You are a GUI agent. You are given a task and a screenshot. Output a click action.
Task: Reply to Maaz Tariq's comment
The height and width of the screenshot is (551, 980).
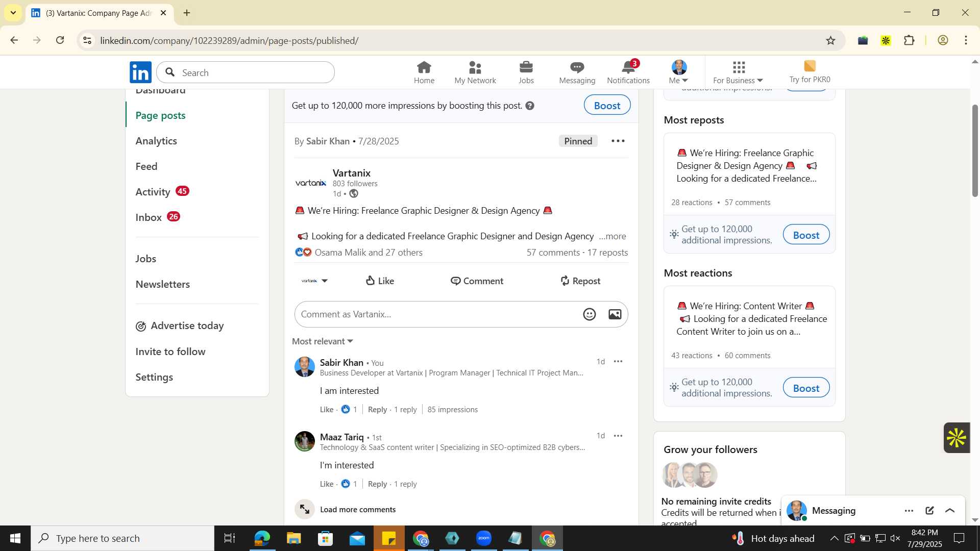pos(377,484)
